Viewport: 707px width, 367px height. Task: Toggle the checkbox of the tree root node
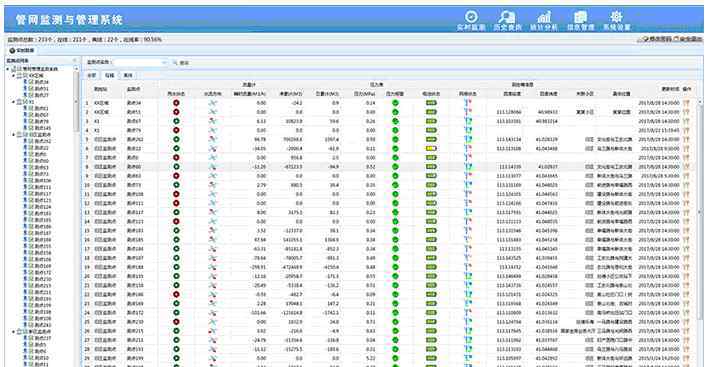(20, 69)
